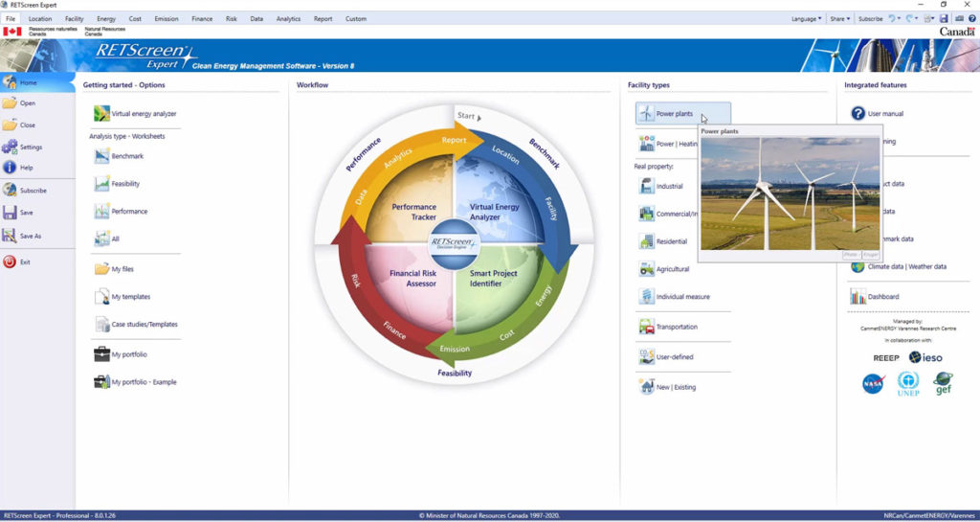Click the redo arrow in top toolbar
This screenshot has width=980, height=522.
click(909, 19)
